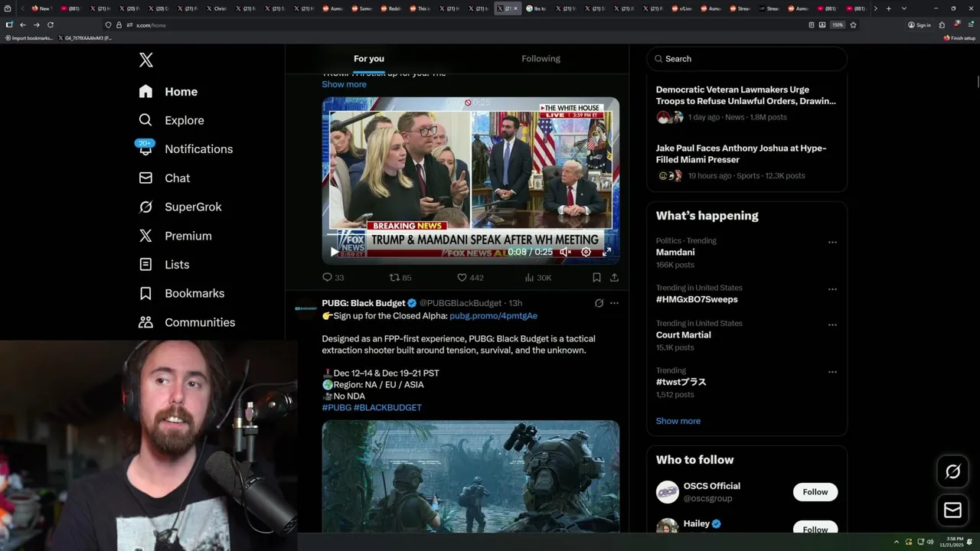Reload the page
This screenshot has height=551, width=980.
click(x=51, y=25)
